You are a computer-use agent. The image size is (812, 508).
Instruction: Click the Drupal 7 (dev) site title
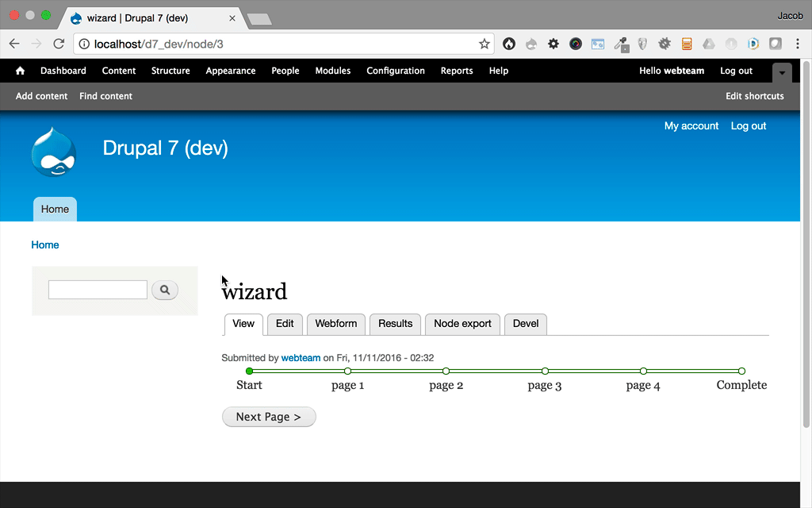point(165,148)
